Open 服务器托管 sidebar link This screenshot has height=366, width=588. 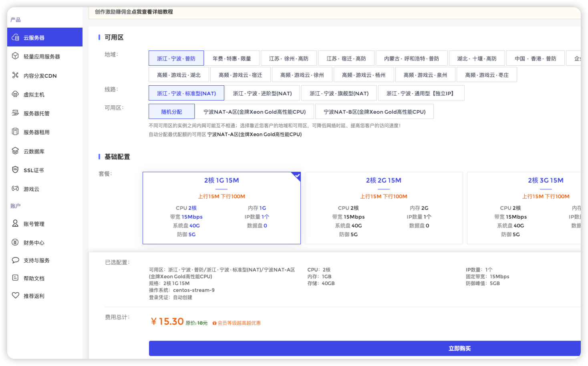(x=36, y=113)
